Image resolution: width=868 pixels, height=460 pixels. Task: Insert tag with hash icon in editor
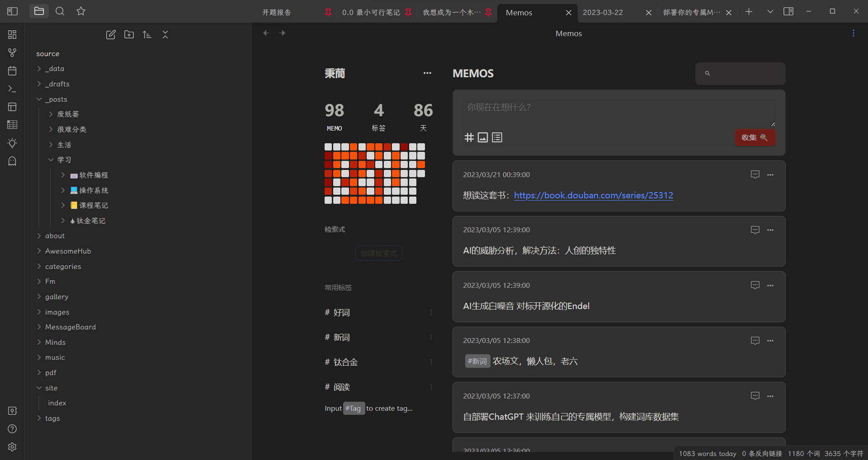pyautogui.click(x=469, y=137)
